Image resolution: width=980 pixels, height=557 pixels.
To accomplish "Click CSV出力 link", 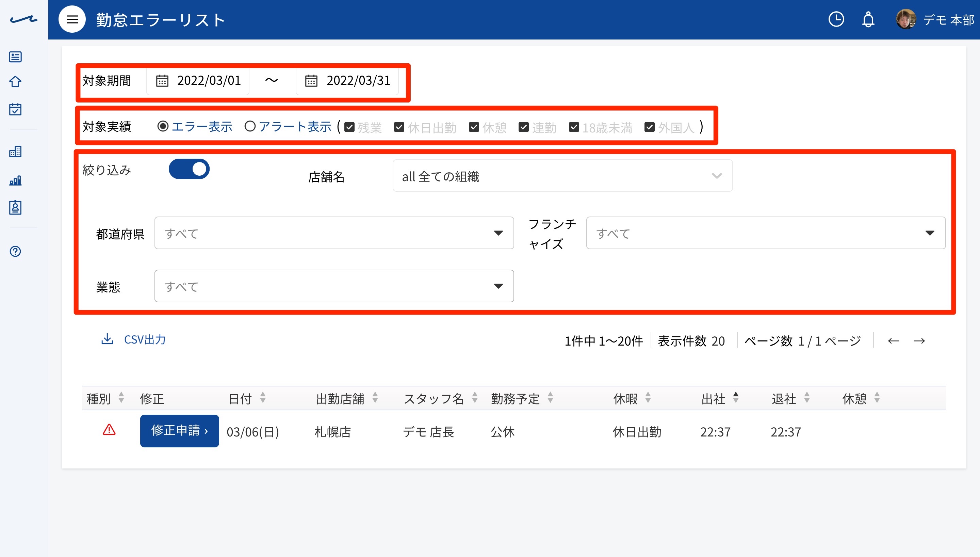I will point(145,339).
